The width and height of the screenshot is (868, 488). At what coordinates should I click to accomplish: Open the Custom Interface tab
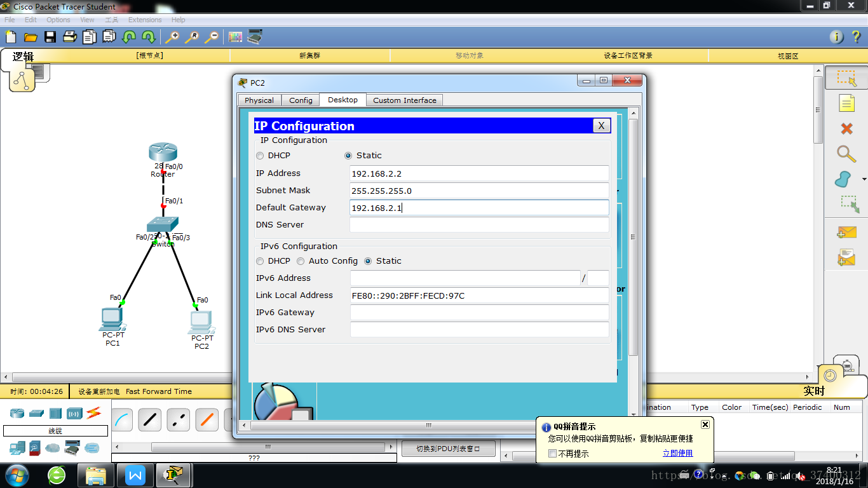(405, 100)
